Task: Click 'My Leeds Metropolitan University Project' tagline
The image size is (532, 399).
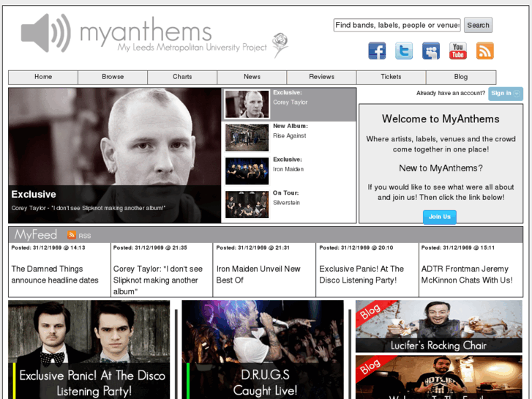Action: [192, 47]
